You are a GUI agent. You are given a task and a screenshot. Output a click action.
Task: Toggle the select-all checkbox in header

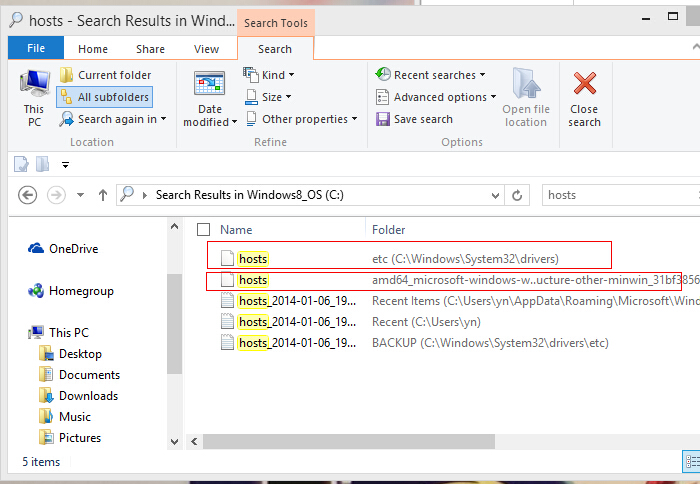204,229
